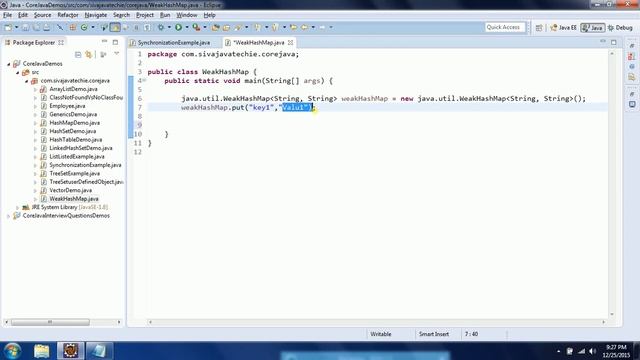Run the program with green Run button
Image resolution: width=640 pixels, height=360 pixels.
click(178, 27)
